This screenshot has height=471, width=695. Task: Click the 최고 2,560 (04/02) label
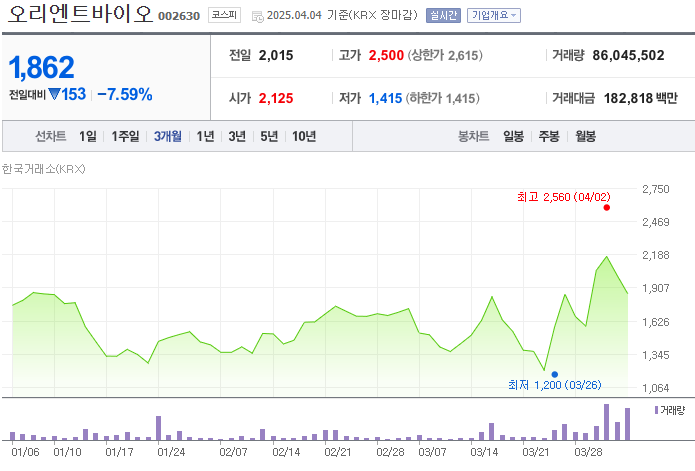click(564, 197)
